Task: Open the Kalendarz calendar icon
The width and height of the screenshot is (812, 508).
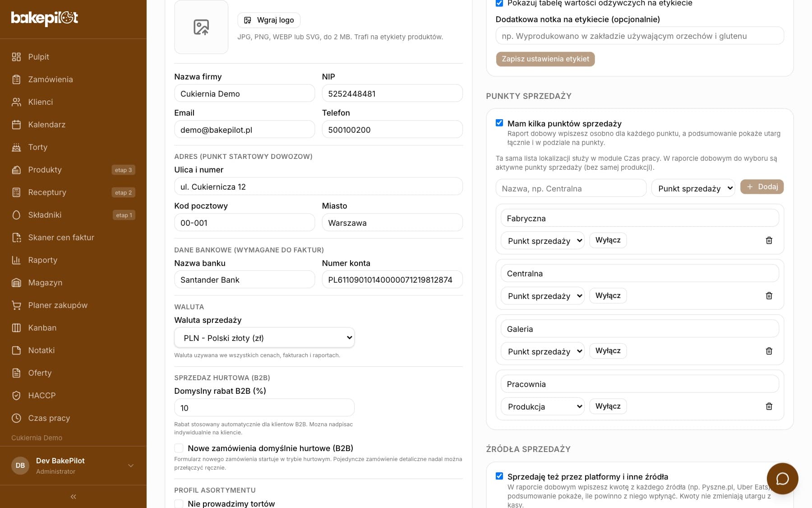Action: point(16,125)
